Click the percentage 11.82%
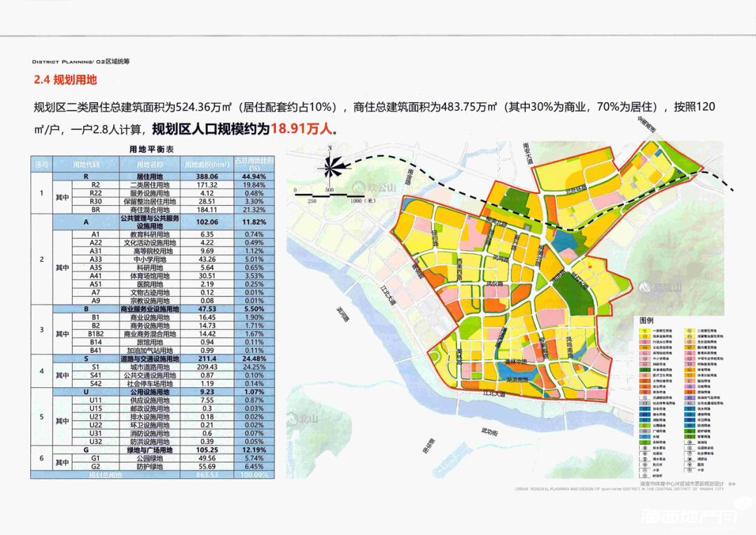756x535 pixels. (x=254, y=222)
